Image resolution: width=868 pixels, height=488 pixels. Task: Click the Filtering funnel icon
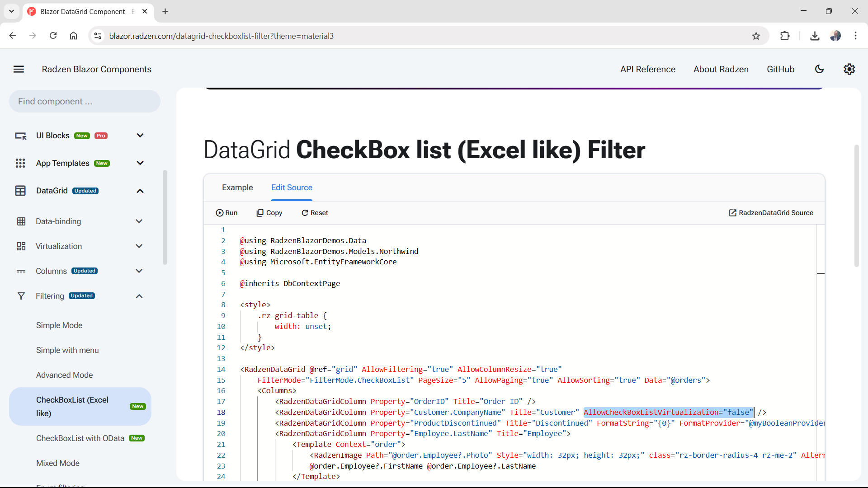point(21,296)
